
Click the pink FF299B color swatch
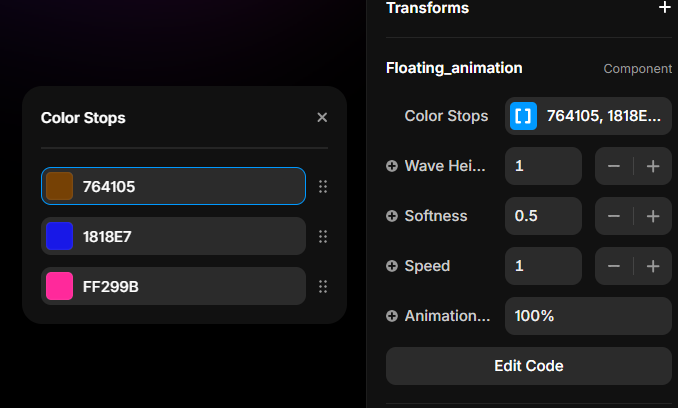[60, 287]
